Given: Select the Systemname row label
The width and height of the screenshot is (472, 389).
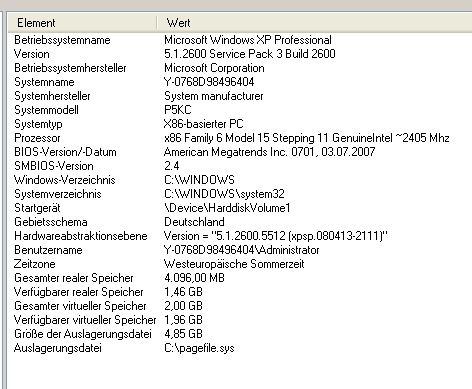Looking at the screenshot, I should pos(44,82).
